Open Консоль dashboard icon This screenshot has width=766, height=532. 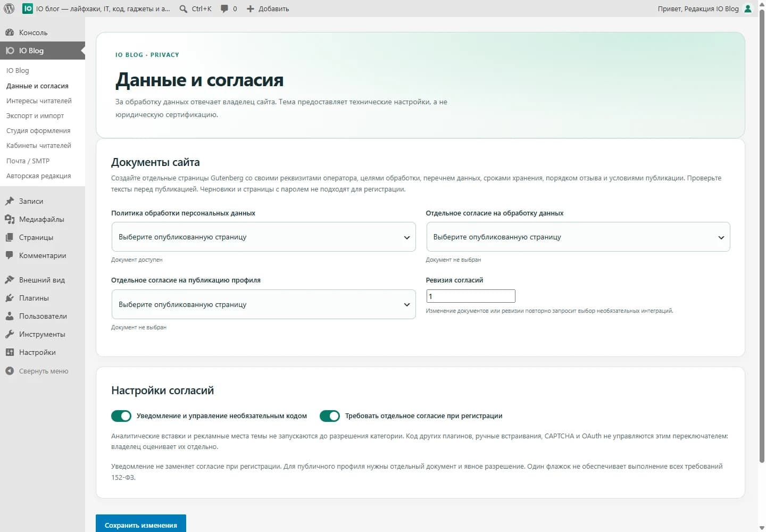click(x=10, y=32)
